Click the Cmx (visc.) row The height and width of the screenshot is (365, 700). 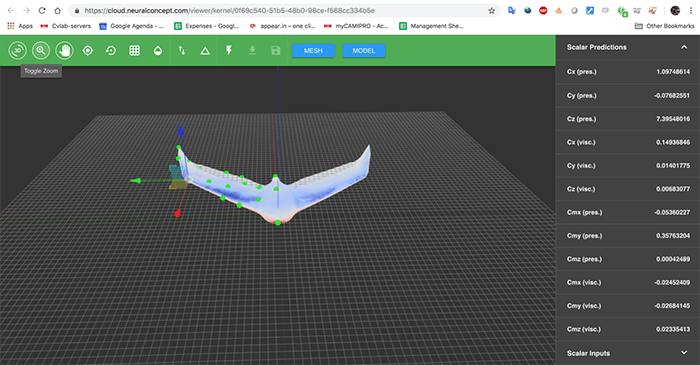tap(628, 282)
